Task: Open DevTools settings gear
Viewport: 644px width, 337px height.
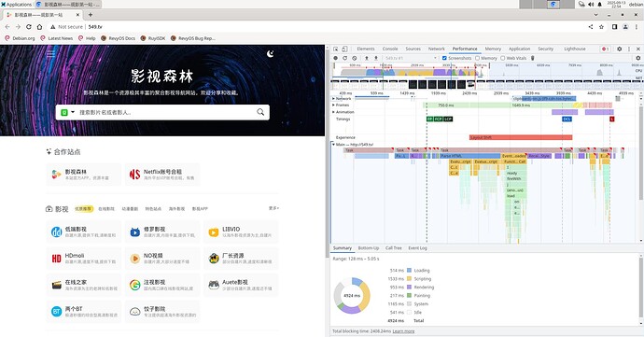Action: [x=620, y=49]
